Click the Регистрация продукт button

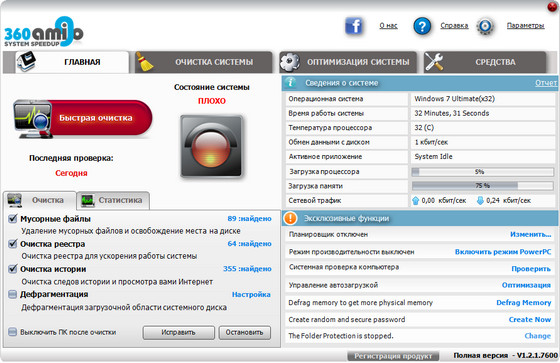(x=393, y=356)
